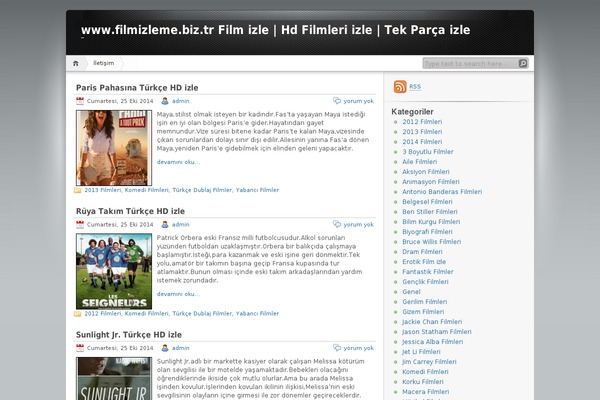The image size is (600, 400).
Task: Click the search magnifier button
Action: 523,64
